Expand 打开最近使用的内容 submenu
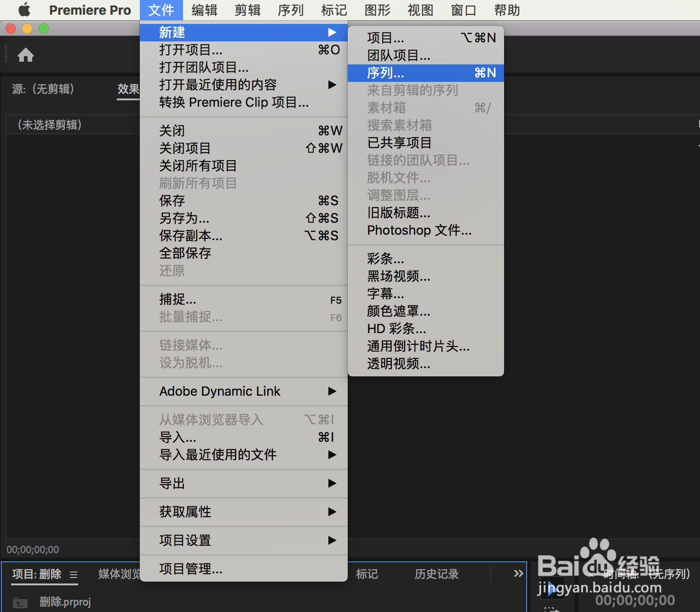The image size is (700, 612). [x=244, y=85]
